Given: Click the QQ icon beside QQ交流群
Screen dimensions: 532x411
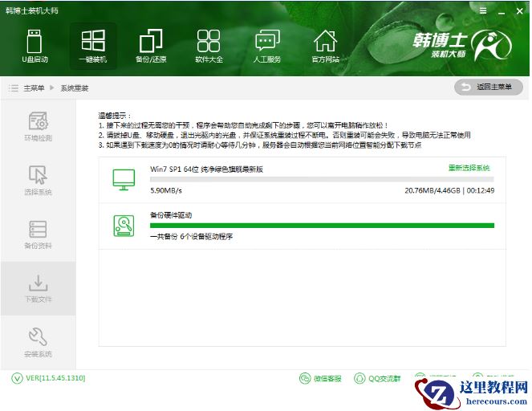Looking at the screenshot, I should pyautogui.click(x=359, y=378).
